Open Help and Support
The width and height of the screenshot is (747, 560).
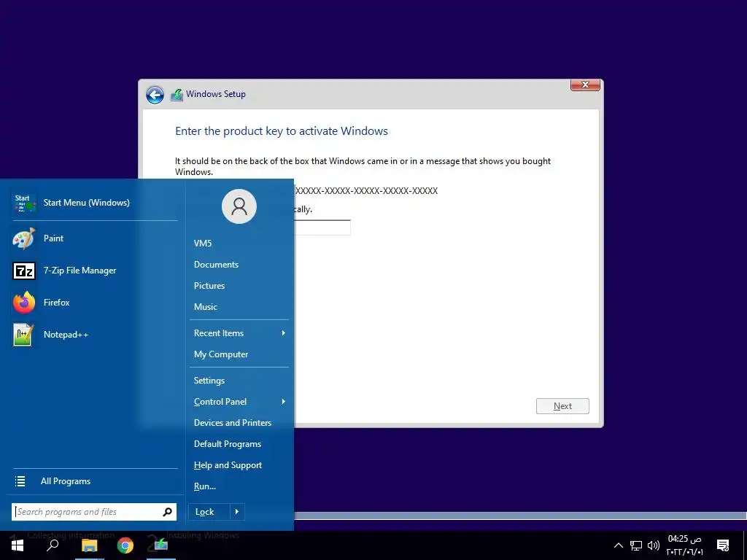click(x=228, y=465)
